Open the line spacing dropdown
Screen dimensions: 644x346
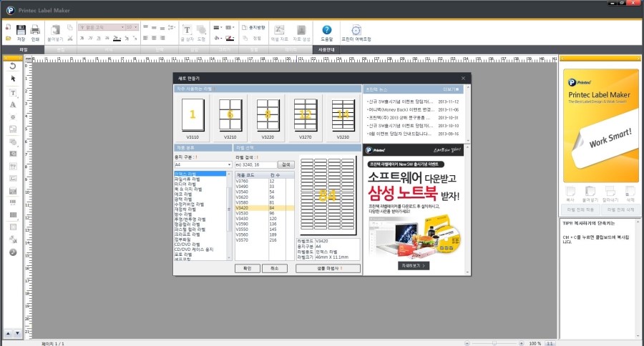(x=172, y=27)
